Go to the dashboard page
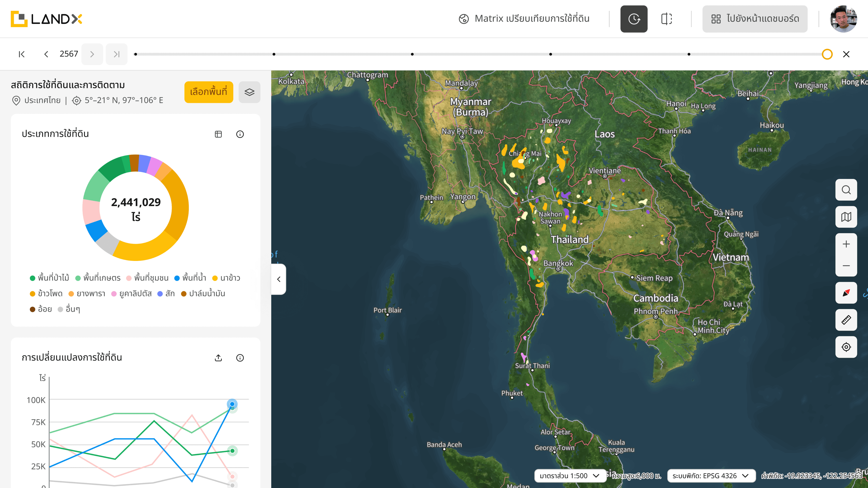Screen dimensions: 868x488 [x=755, y=19]
